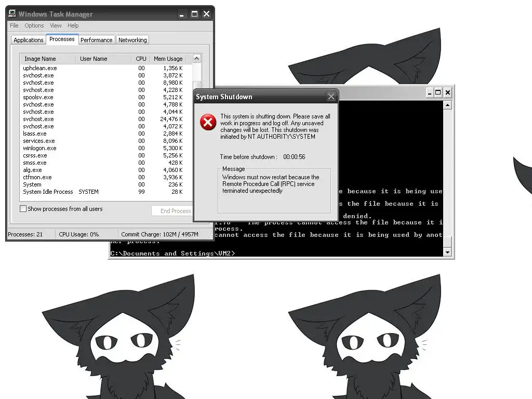532x399 pixels.
Task: Sort by User Name column header
Action: point(103,59)
